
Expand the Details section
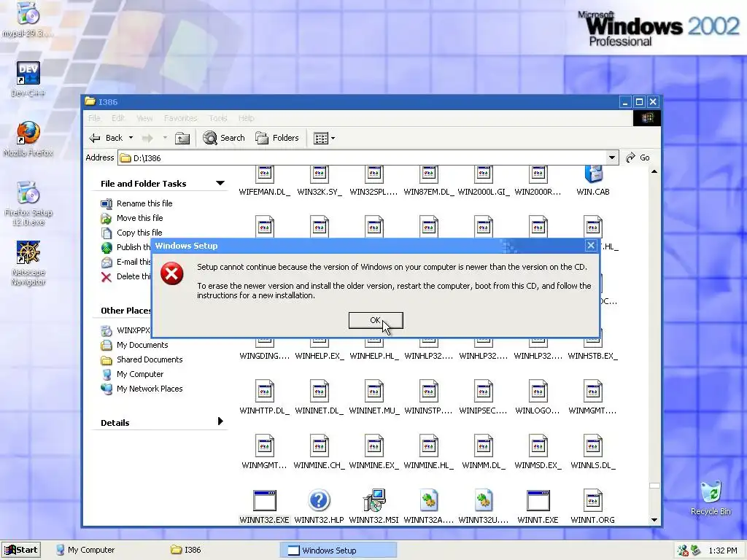click(x=220, y=421)
